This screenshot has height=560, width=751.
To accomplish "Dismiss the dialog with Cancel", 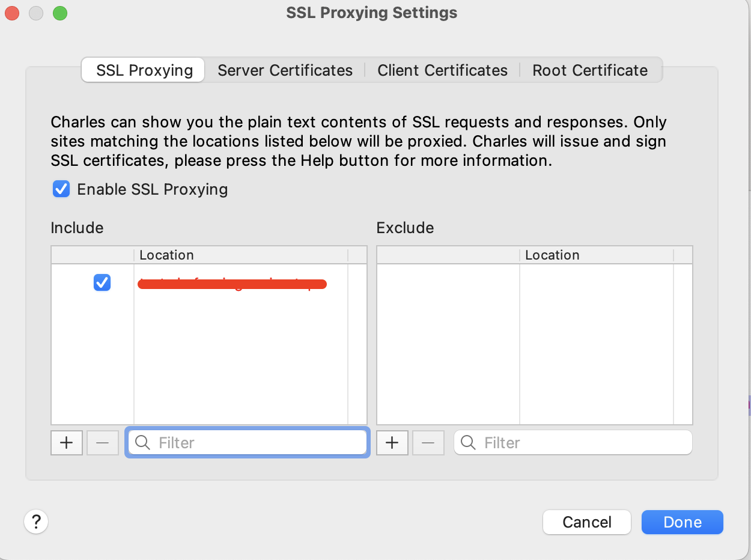I will pyautogui.click(x=587, y=522).
